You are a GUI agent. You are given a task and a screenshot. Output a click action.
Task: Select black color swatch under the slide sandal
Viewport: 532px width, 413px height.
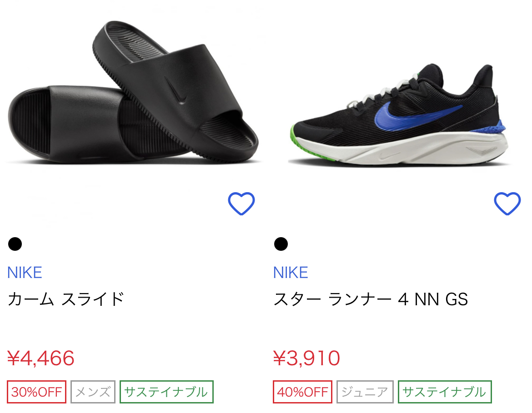15,244
